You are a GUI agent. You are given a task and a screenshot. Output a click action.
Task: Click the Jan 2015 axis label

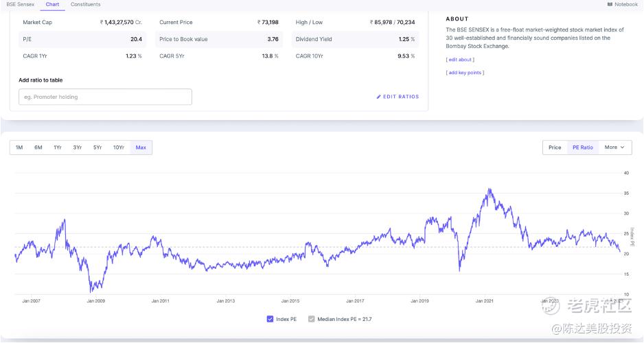tap(290, 300)
